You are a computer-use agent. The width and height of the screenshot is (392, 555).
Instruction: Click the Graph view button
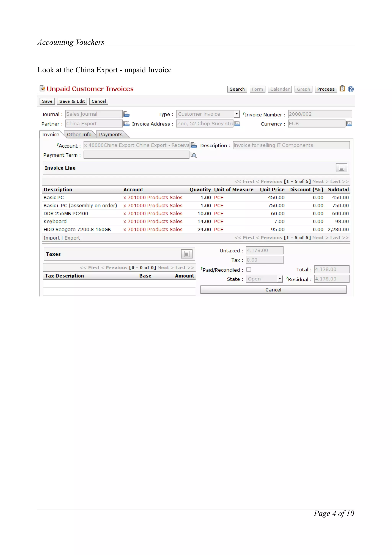[x=303, y=89]
